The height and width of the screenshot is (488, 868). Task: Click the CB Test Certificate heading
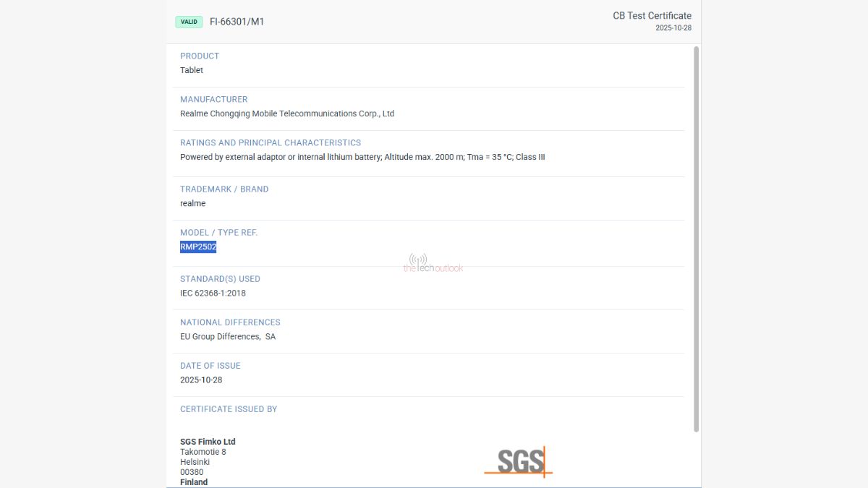[652, 16]
